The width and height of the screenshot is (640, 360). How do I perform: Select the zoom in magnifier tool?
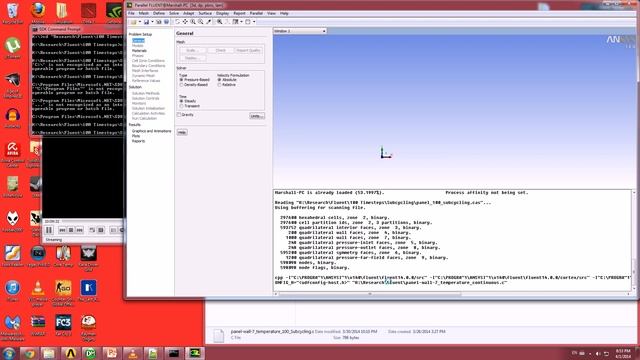coord(193,22)
